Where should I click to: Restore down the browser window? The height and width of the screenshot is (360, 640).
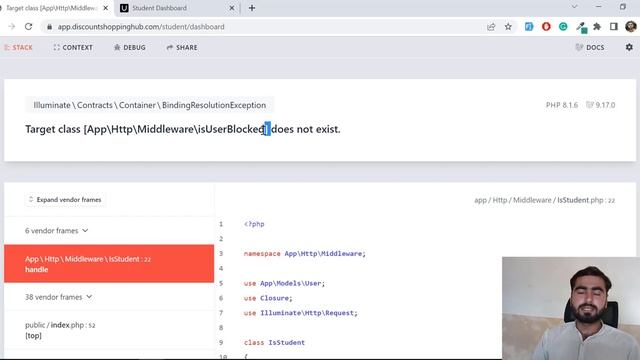point(623,7)
